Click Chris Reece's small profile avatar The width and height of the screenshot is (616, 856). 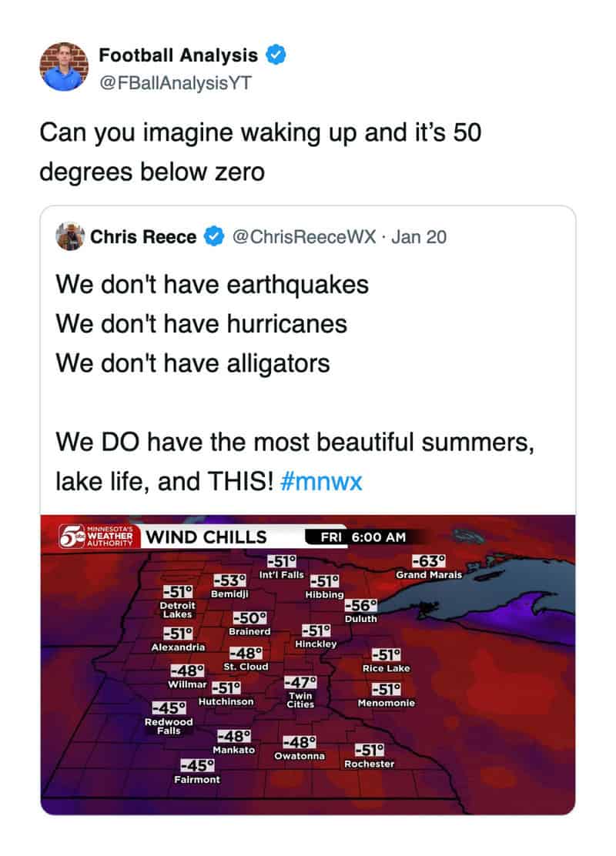tap(70, 236)
